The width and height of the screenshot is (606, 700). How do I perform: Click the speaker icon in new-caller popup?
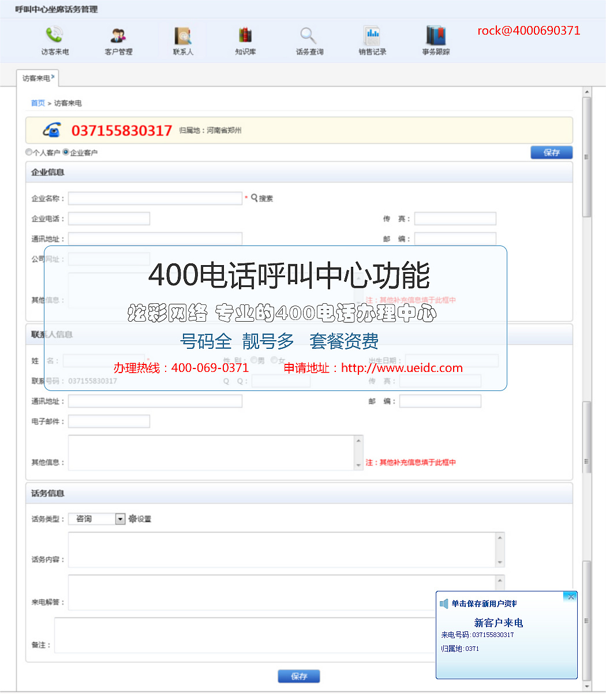[x=444, y=604]
